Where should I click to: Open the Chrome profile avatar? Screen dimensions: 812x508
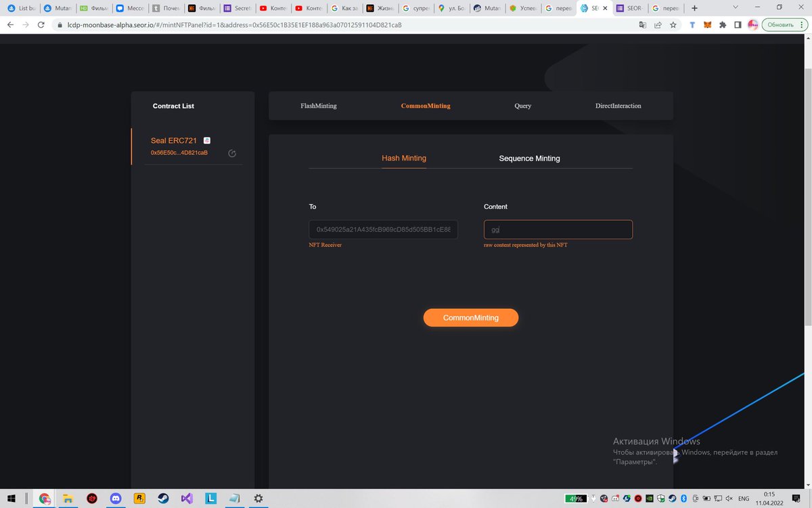752,24
